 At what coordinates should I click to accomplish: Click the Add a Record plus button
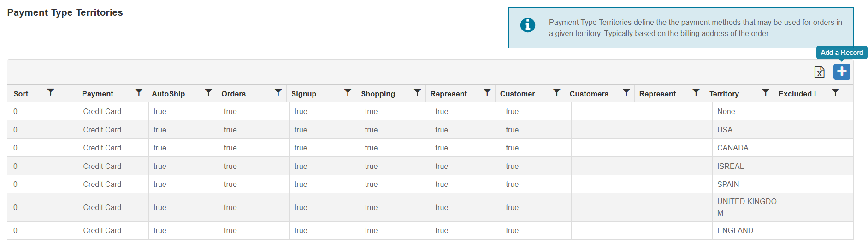pyautogui.click(x=841, y=72)
